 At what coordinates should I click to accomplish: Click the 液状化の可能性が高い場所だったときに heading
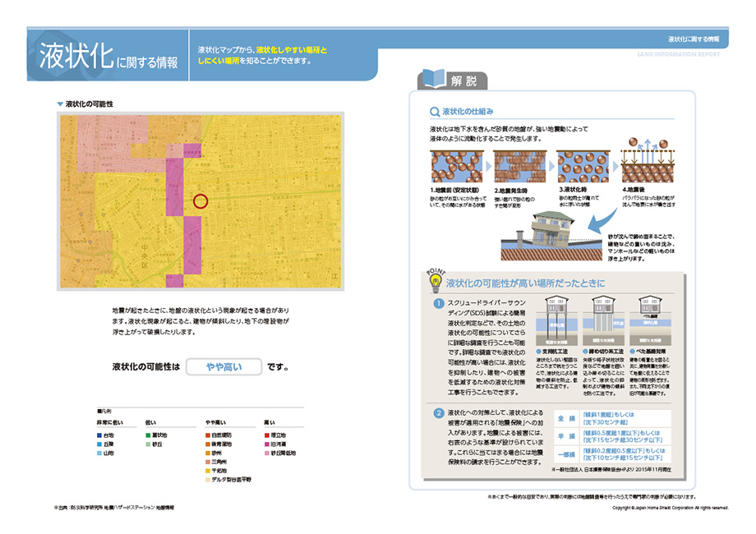pos(525,283)
